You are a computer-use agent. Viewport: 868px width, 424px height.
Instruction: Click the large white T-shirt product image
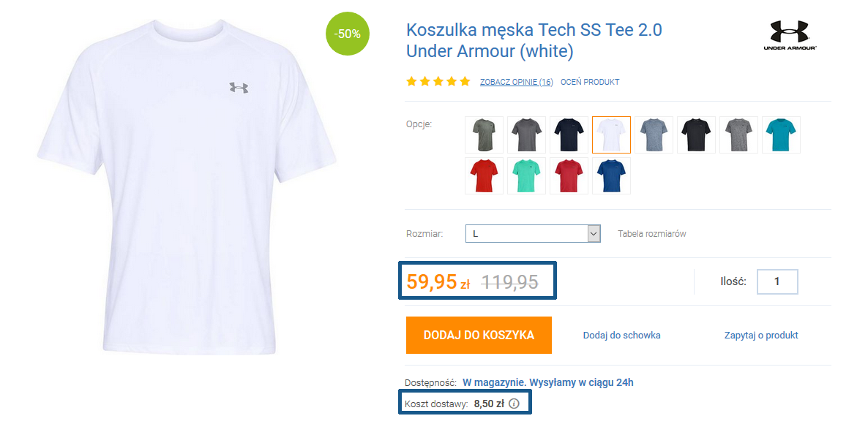pos(187,183)
